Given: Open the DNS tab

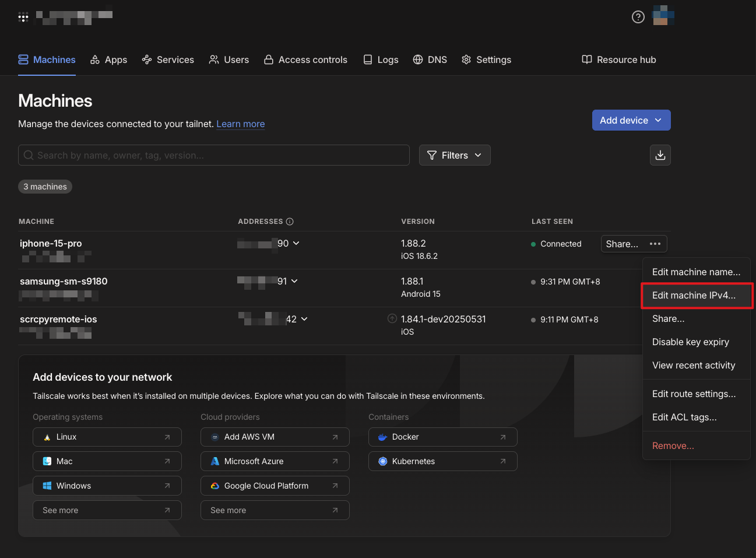Looking at the screenshot, I should pos(430,59).
